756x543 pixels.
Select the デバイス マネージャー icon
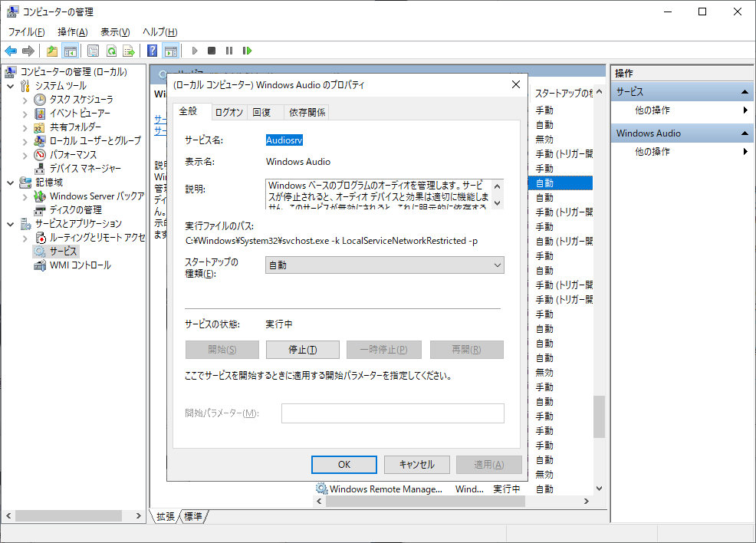click(x=40, y=169)
